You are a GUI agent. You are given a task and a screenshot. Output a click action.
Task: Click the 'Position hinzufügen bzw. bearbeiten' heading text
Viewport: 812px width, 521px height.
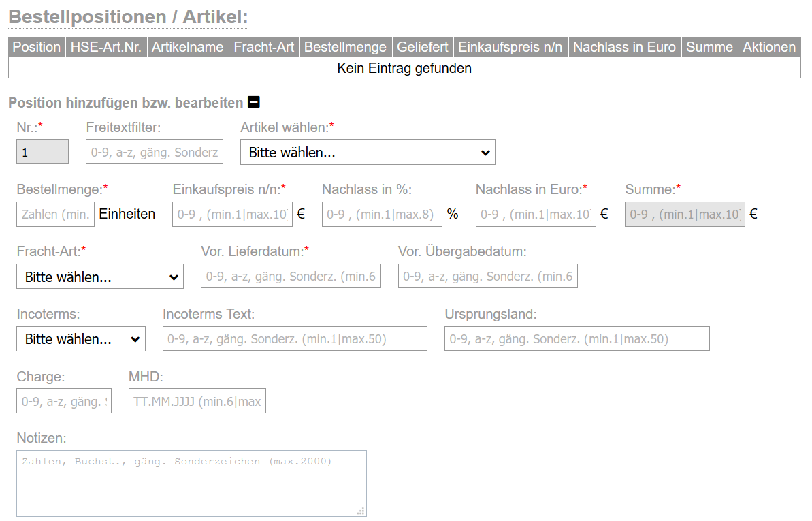pos(126,103)
